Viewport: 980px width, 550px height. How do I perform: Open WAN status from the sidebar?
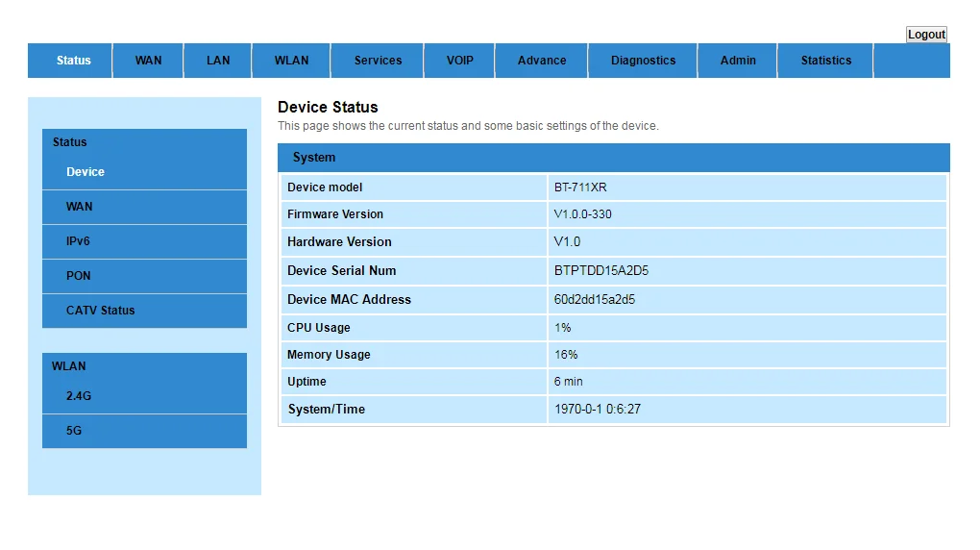point(80,207)
